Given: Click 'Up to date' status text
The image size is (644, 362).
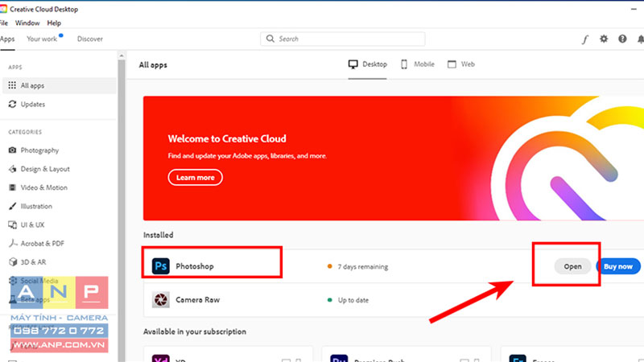Looking at the screenshot, I should click(x=353, y=300).
